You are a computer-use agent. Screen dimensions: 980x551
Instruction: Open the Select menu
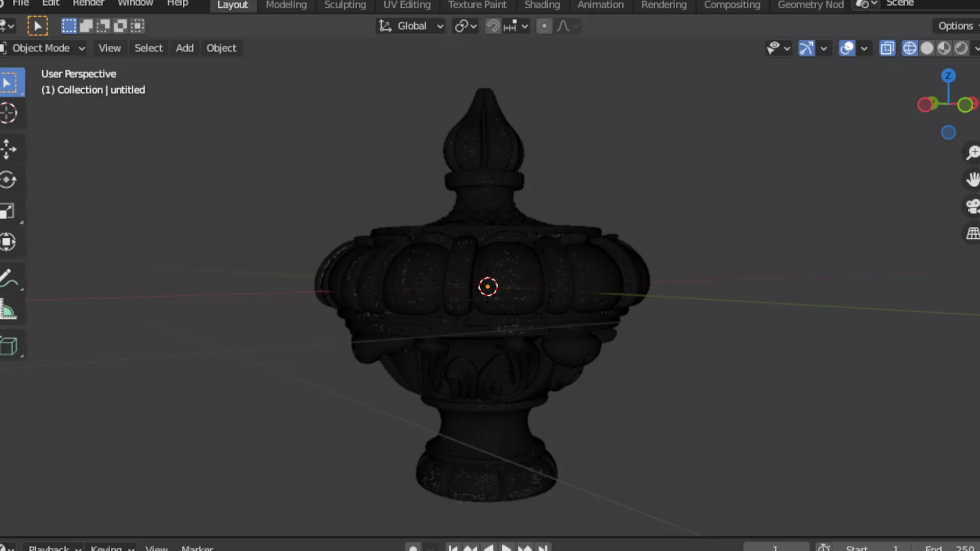(149, 48)
